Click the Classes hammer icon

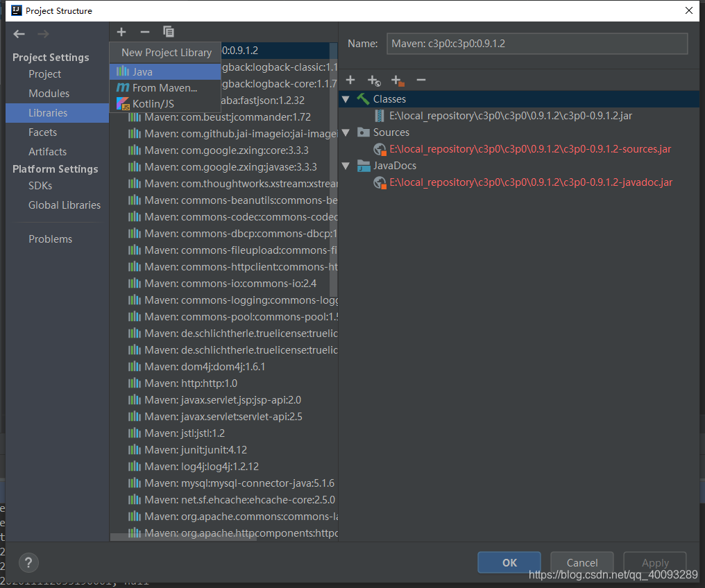[364, 99]
